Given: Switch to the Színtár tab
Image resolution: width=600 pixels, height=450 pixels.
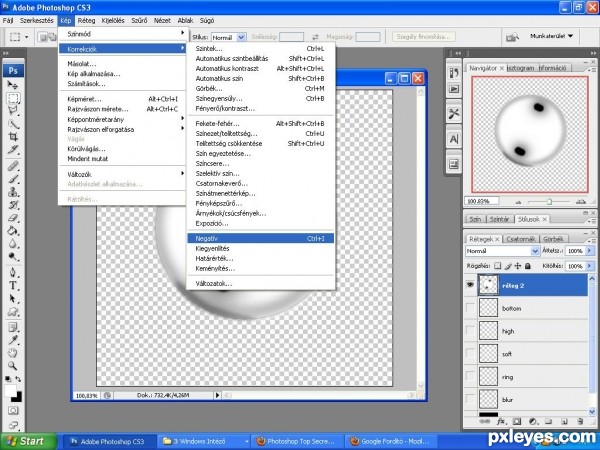Looking at the screenshot, I should pyautogui.click(x=499, y=219).
